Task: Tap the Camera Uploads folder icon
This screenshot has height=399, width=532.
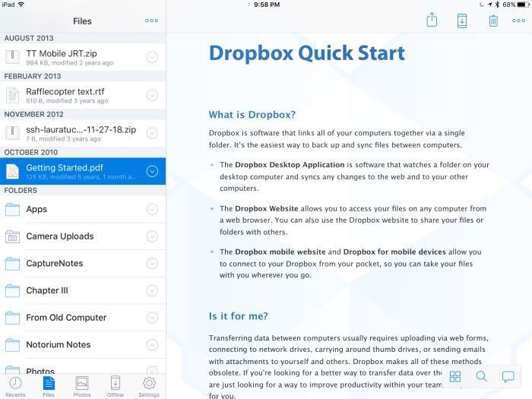Action: (x=13, y=236)
